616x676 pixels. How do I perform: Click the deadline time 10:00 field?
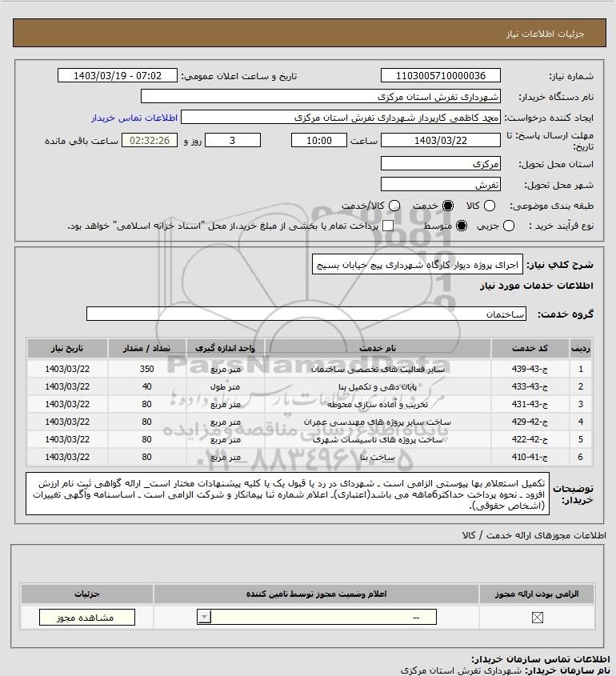click(x=319, y=140)
